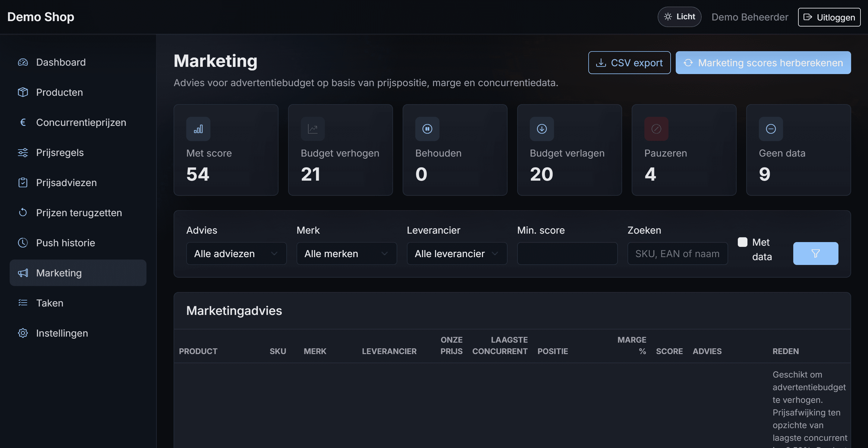
Task: Open Prijsadviezen page
Action: point(78,182)
